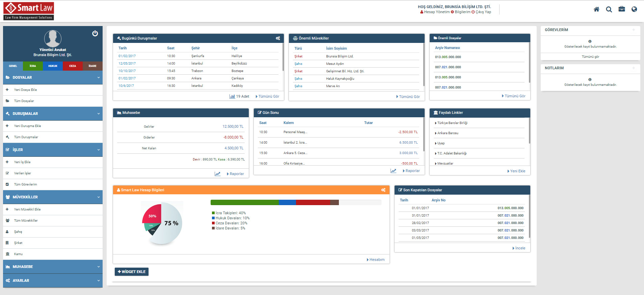Image resolution: width=644 pixels, height=295 pixels.
Task: Click Tümünü gör in GÖREVLERİM panel
Action: [x=590, y=57]
